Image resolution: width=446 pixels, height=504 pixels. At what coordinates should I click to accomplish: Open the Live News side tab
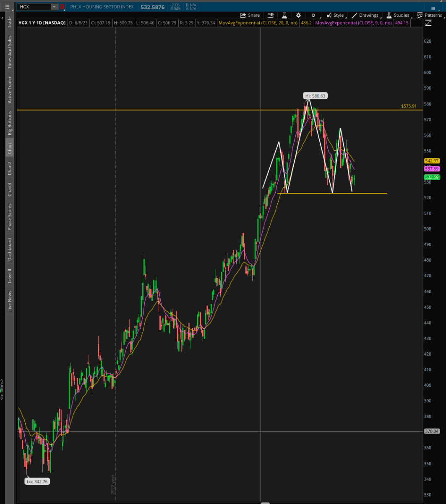coord(9,301)
